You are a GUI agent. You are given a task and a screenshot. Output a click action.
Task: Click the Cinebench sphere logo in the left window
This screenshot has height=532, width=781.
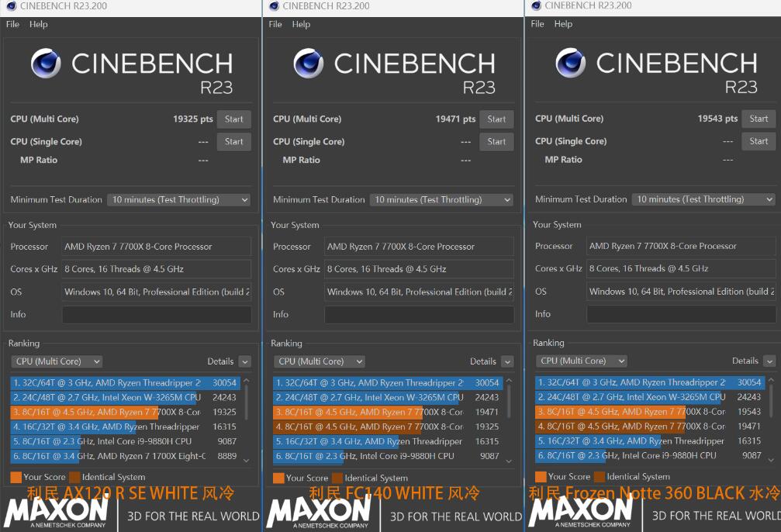(x=46, y=64)
